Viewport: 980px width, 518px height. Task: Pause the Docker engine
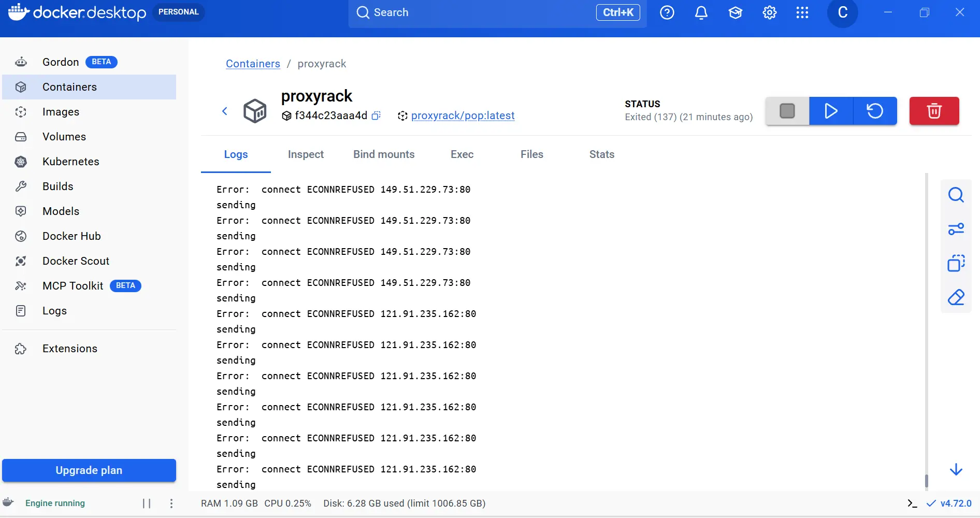pyautogui.click(x=147, y=503)
